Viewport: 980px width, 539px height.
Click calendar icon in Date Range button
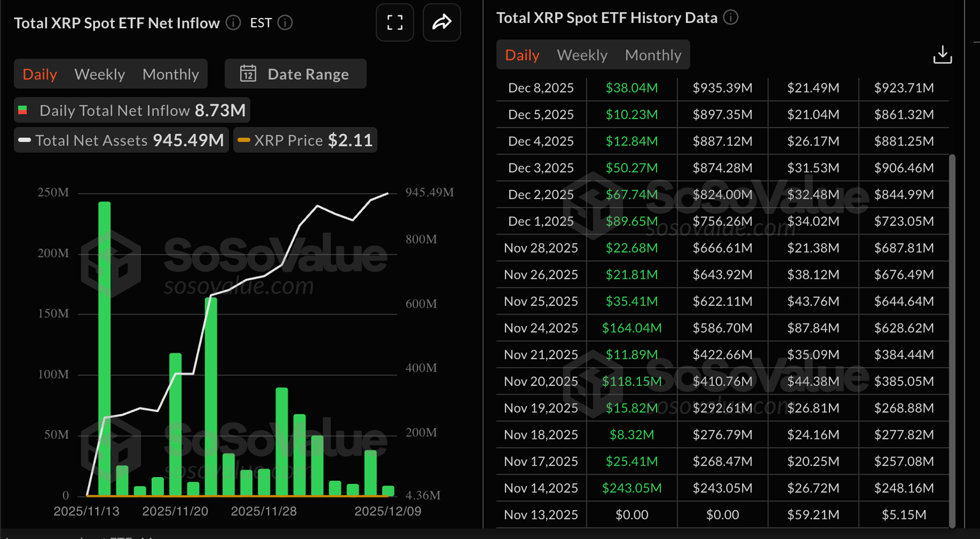pos(248,74)
